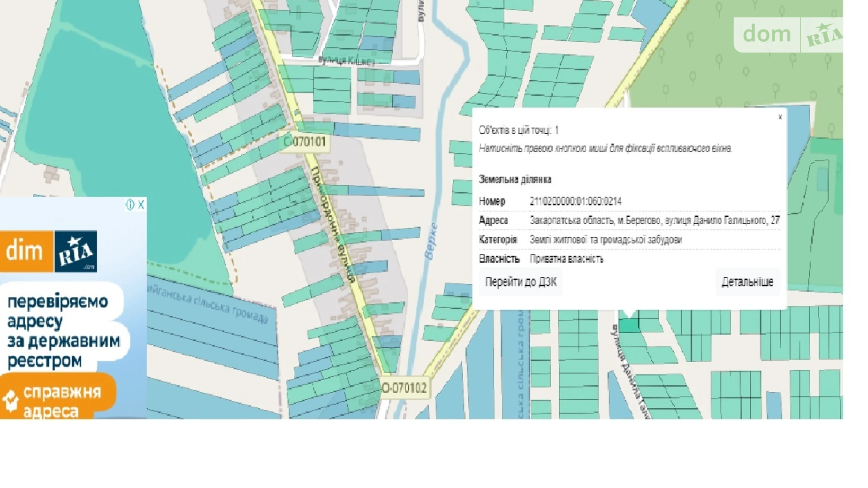Click the ad info icon

[x=130, y=205]
